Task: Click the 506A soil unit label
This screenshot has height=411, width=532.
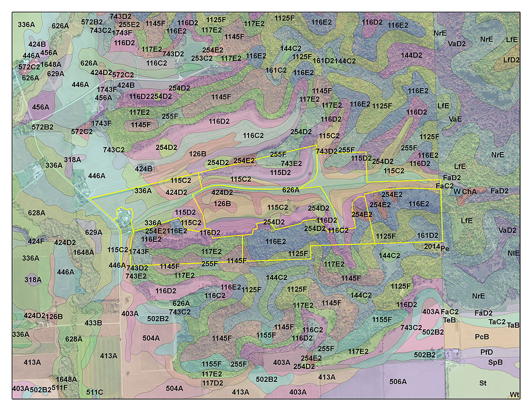Action: 398,381
